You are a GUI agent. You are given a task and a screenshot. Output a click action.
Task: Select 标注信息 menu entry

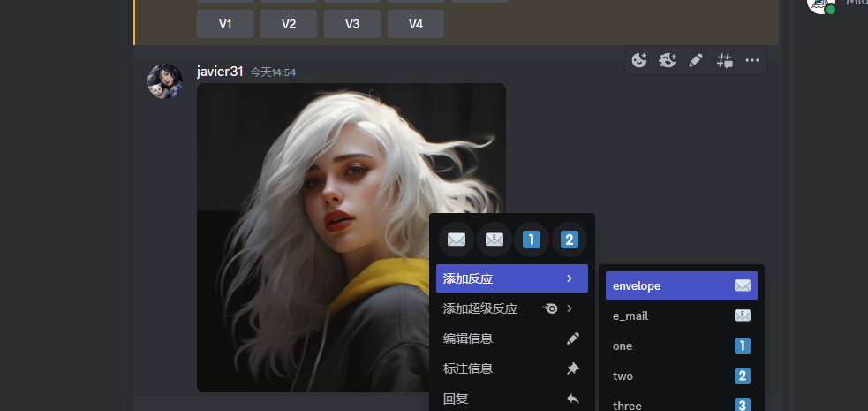click(512, 369)
